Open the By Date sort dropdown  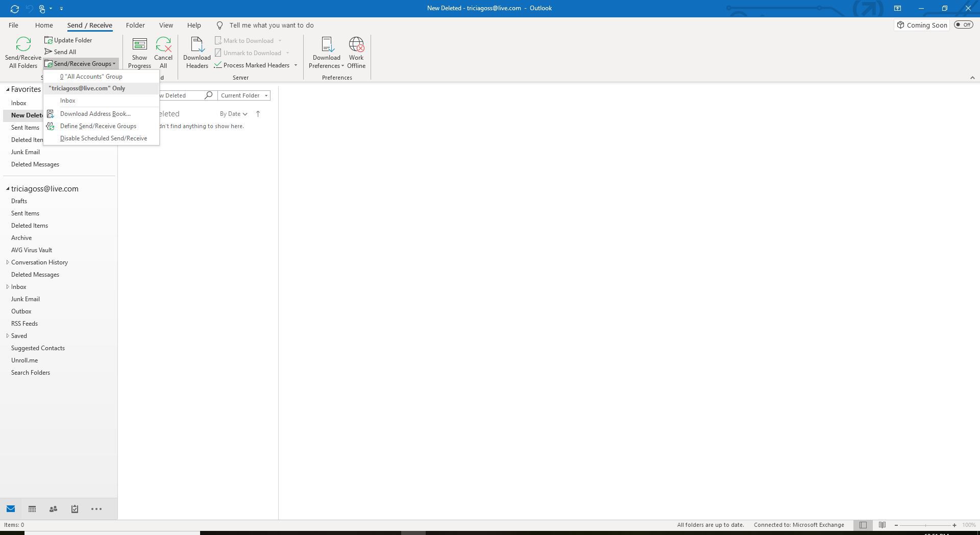(233, 114)
